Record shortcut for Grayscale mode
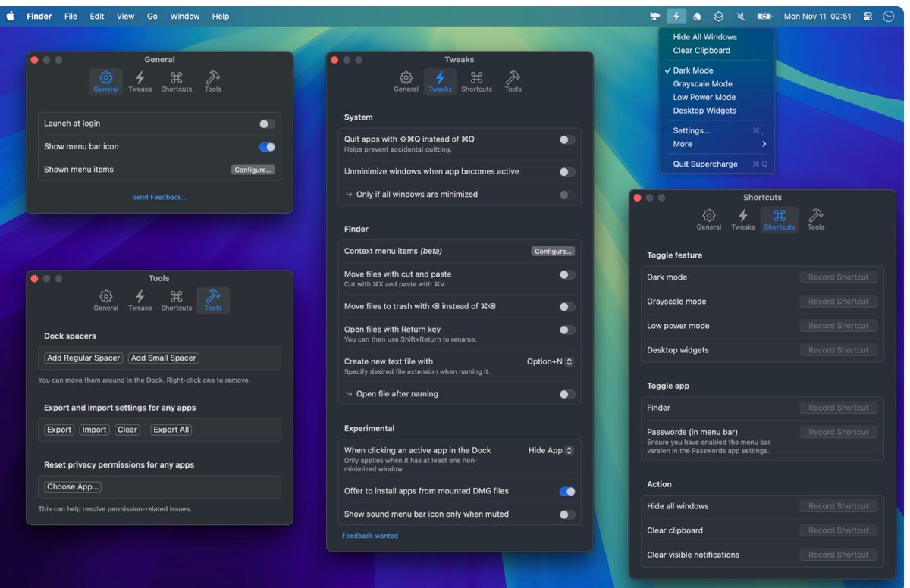 tap(839, 302)
